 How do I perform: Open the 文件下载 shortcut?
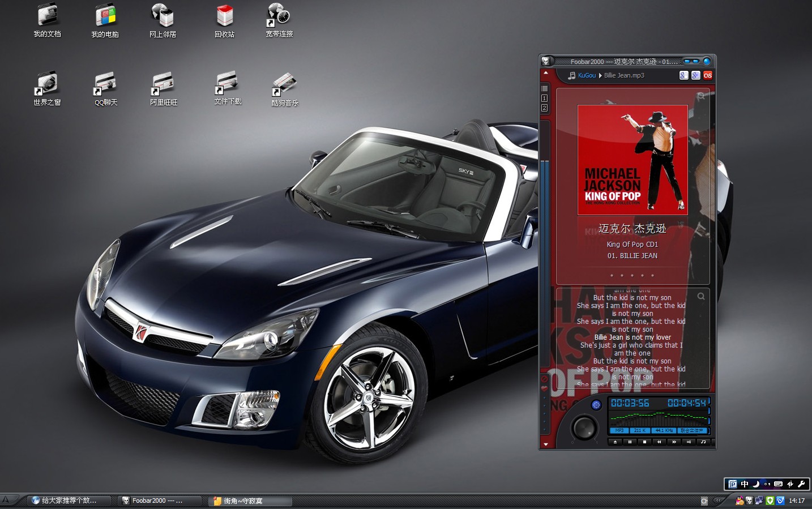[228, 88]
